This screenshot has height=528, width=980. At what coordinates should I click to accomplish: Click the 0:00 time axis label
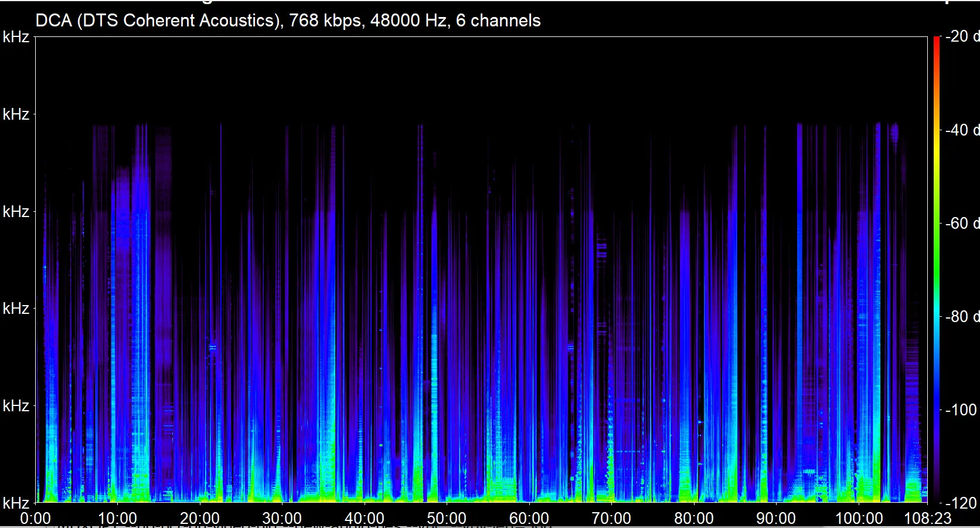click(x=35, y=518)
